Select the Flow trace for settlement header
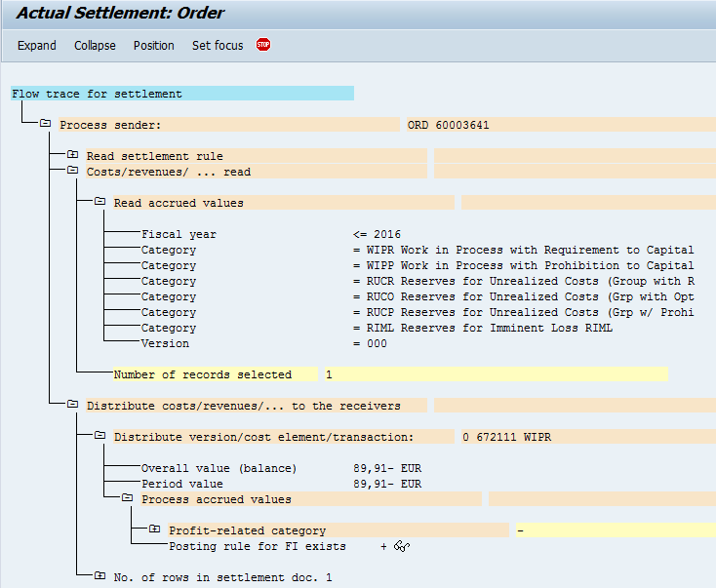716x588 pixels. click(182, 94)
